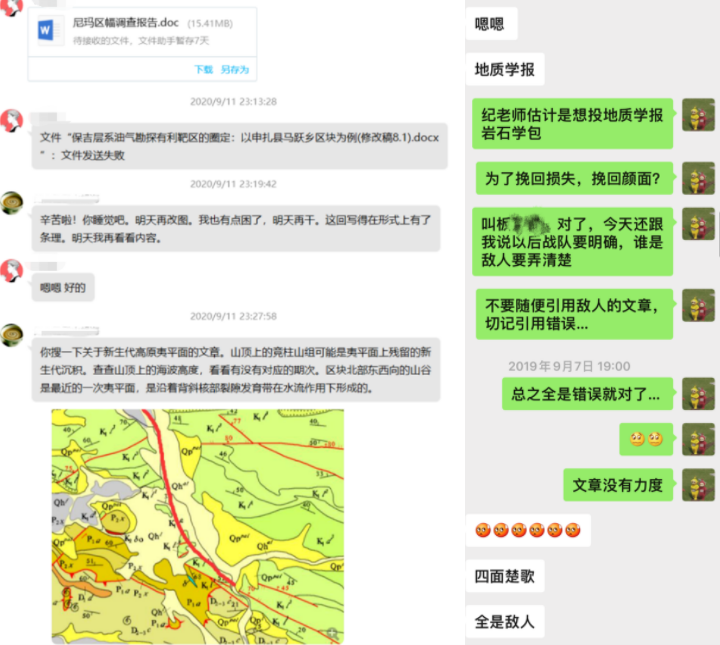720x645 pixels.
Task: Select the 四面楚歌 message bubble
Action: point(505,576)
